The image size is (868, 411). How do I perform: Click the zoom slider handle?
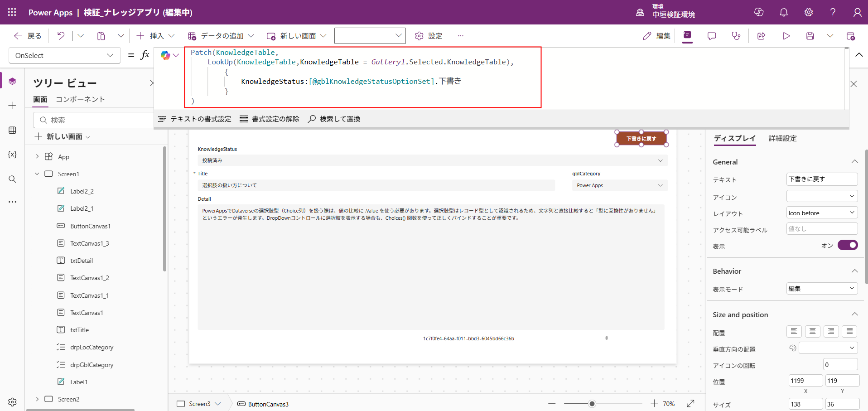592,404
